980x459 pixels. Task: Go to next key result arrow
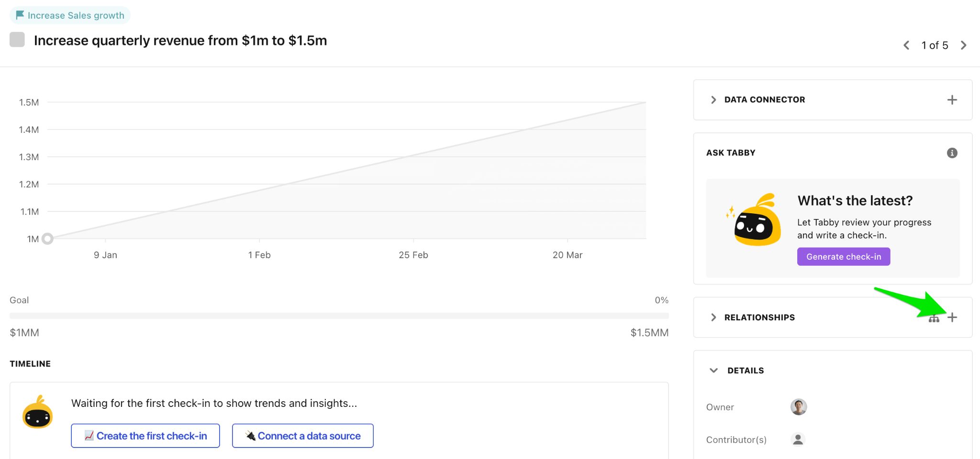click(x=964, y=45)
